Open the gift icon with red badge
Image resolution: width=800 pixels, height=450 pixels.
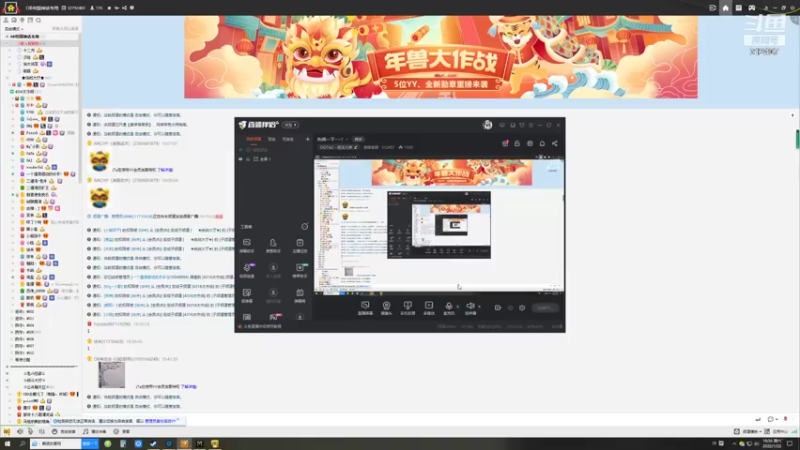point(505,143)
